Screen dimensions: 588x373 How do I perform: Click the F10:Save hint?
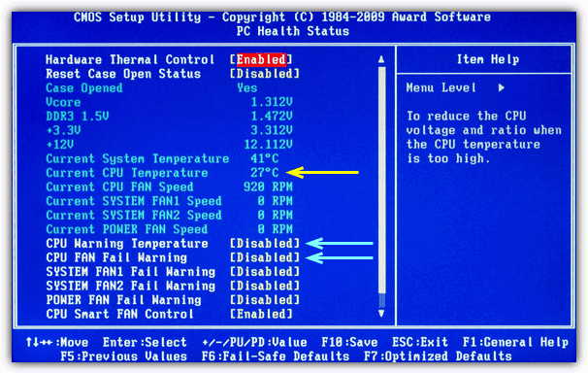click(x=349, y=342)
